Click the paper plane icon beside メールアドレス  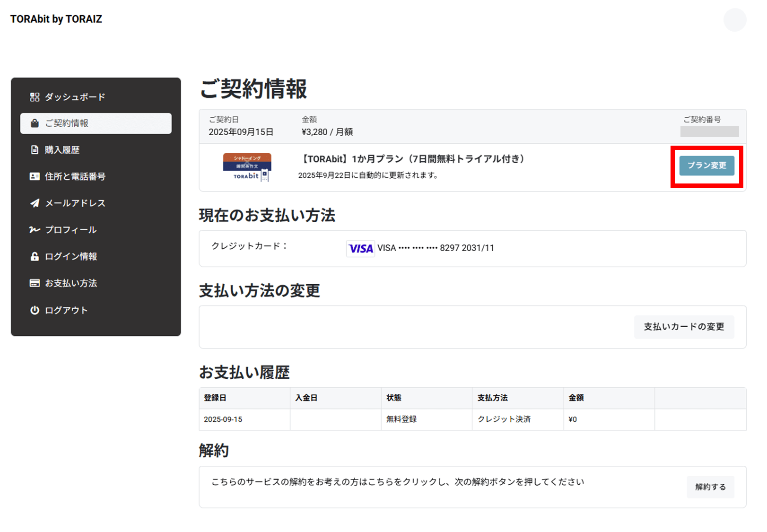click(x=35, y=203)
